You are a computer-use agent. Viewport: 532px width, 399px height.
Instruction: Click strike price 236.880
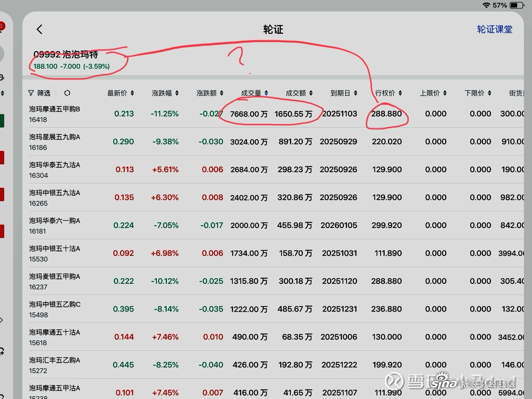tap(387, 309)
